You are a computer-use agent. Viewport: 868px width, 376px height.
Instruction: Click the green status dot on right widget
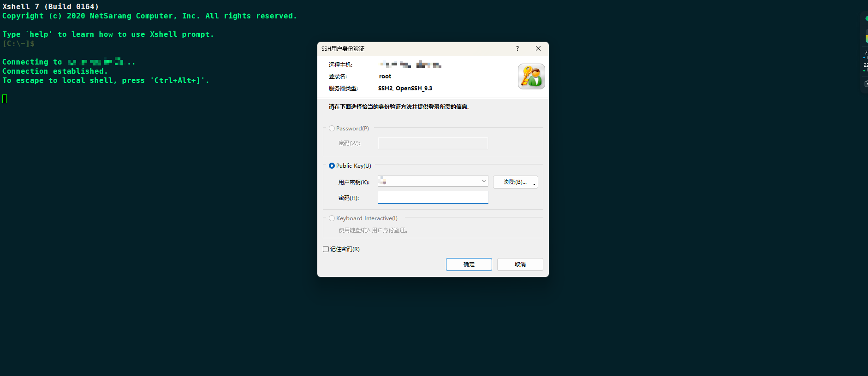click(866, 18)
